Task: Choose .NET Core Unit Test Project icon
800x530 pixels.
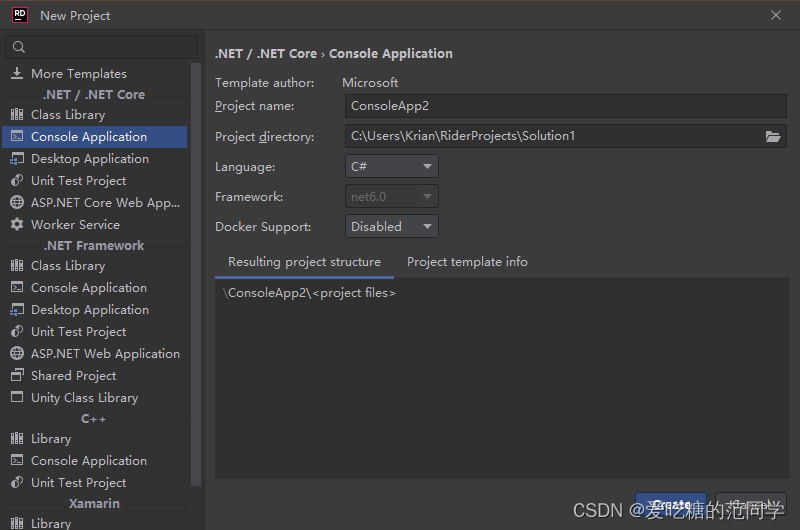Action: (x=16, y=181)
